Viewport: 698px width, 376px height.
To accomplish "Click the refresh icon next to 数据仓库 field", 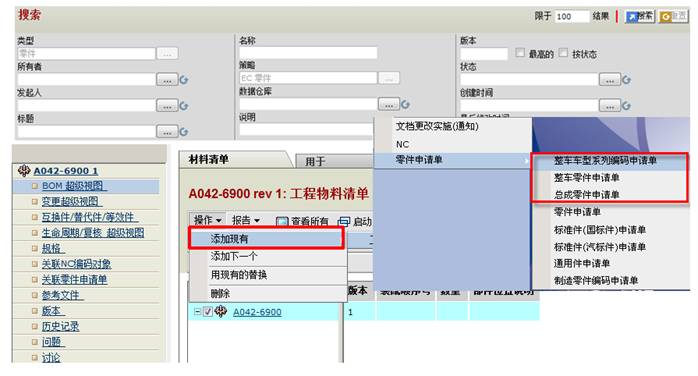I will [405, 105].
